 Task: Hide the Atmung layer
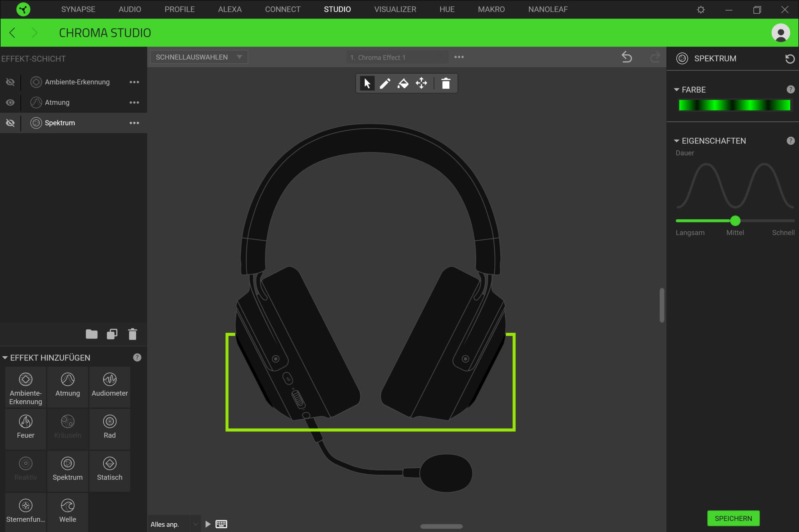point(10,102)
